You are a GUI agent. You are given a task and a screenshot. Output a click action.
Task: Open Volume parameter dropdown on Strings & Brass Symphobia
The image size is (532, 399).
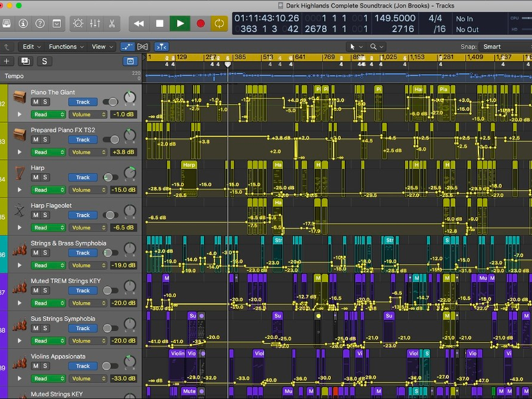tap(88, 265)
